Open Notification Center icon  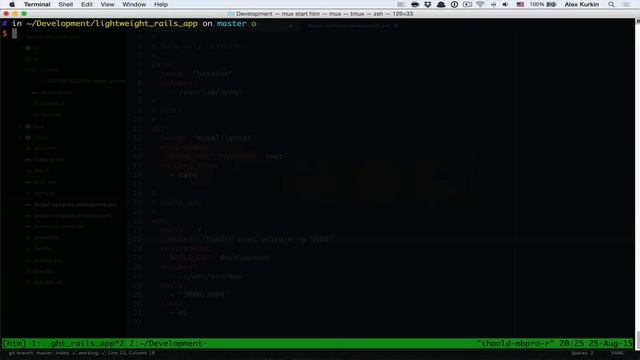[x=626, y=4]
